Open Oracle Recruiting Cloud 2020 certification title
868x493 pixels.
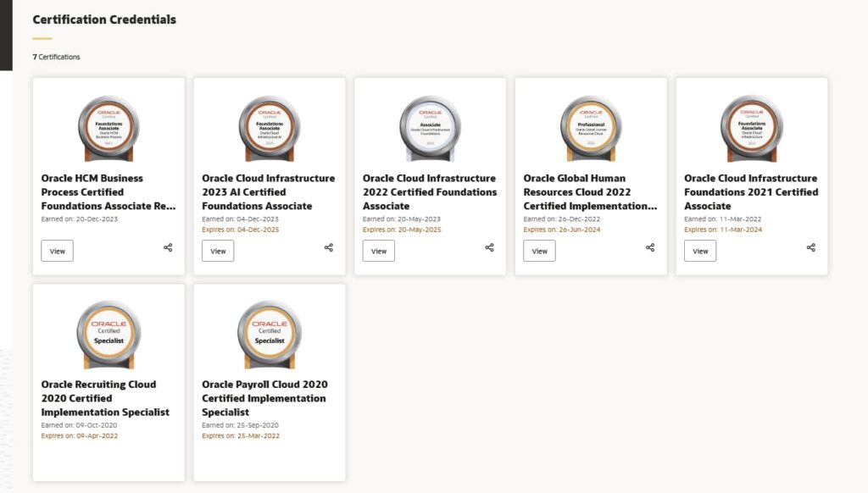click(x=105, y=398)
